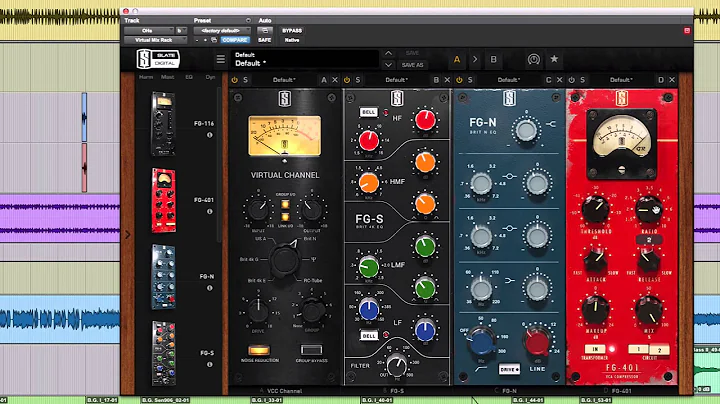Click the Virtual Channel input knob
Viewport: 720px width, 404px height.
tap(258, 210)
